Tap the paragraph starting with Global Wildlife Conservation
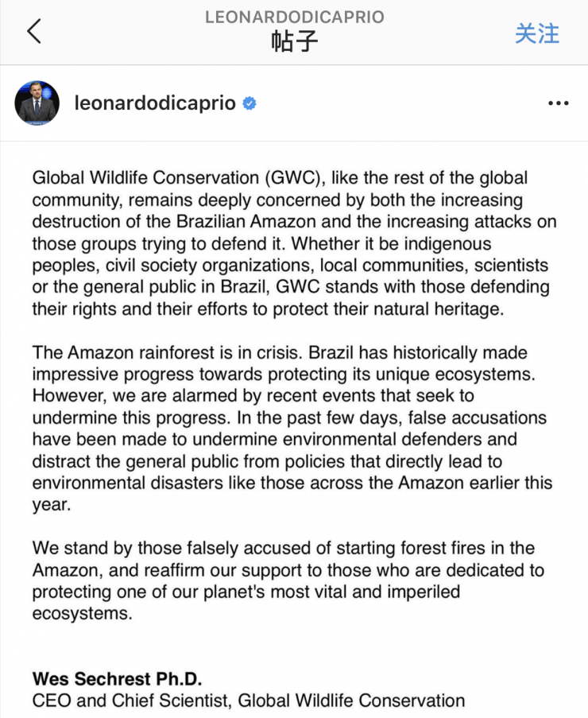The width and height of the screenshot is (588, 718). click(294, 243)
